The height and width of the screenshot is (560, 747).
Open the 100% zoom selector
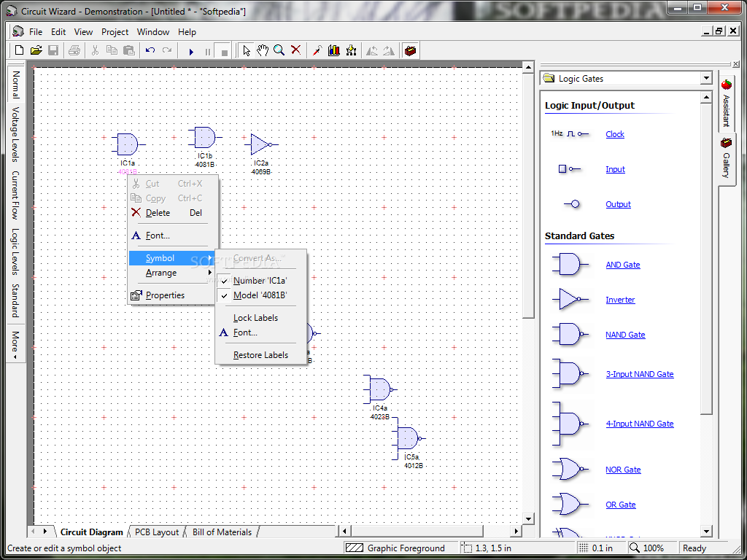(651, 548)
